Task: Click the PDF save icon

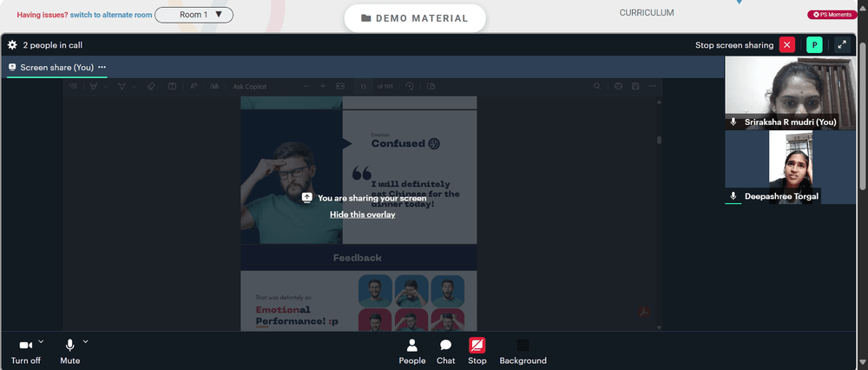Action: (635, 86)
